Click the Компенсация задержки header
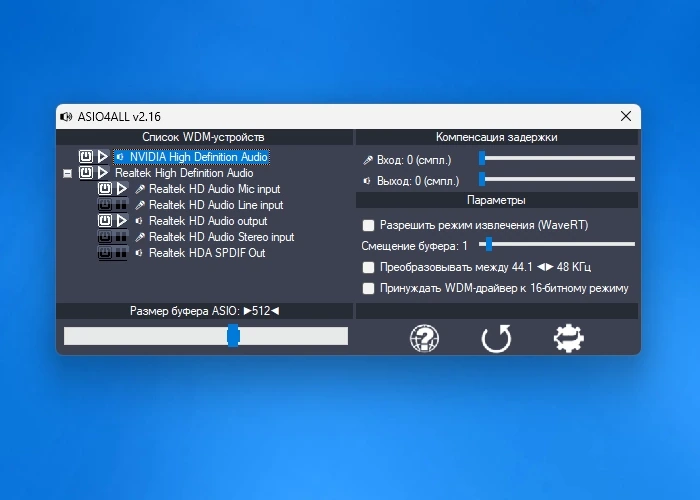 click(496, 137)
